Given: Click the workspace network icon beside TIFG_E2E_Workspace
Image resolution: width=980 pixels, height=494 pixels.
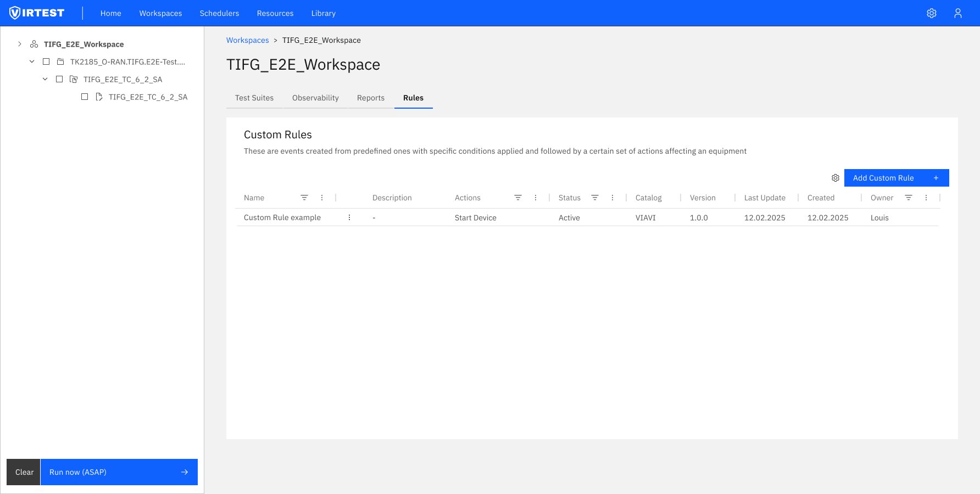Looking at the screenshot, I should [x=34, y=44].
